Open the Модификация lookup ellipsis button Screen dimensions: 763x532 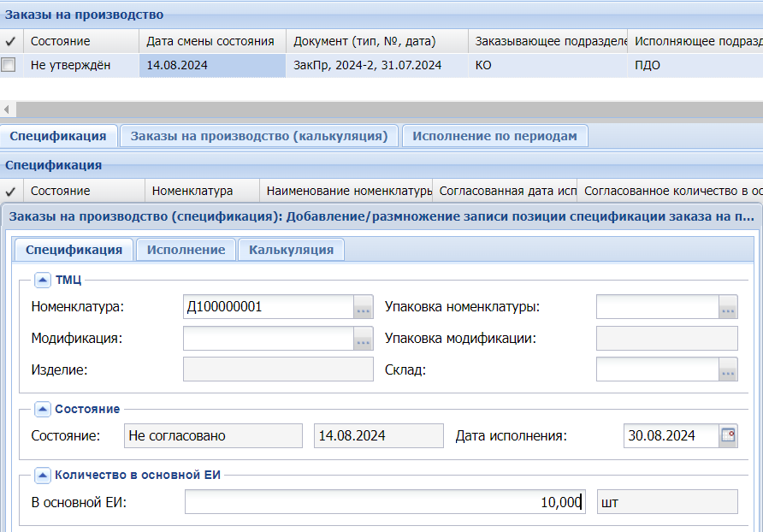click(x=364, y=339)
